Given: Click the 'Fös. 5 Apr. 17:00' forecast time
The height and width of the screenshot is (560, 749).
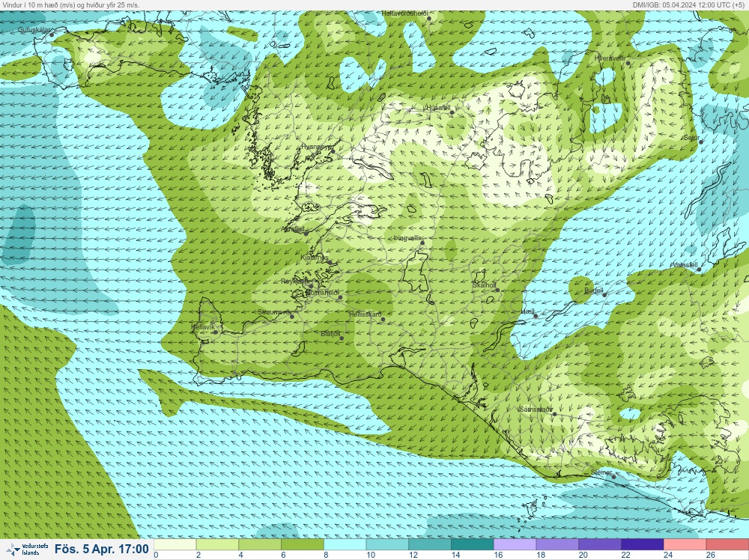Looking at the screenshot, I should (x=102, y=549).
